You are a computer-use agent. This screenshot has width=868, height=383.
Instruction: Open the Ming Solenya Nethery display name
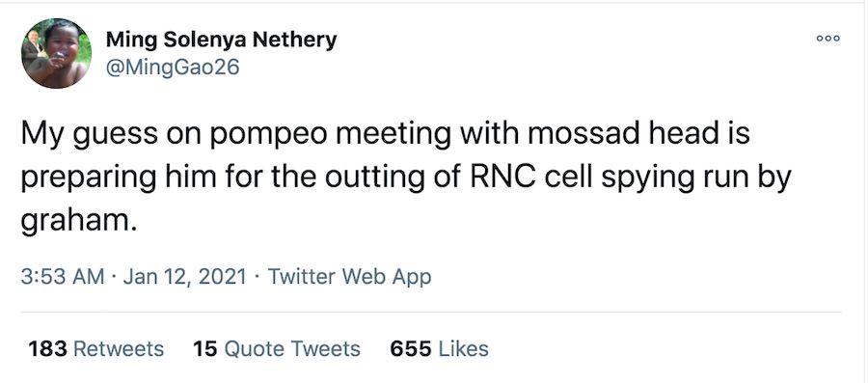[x=221, y=40]
